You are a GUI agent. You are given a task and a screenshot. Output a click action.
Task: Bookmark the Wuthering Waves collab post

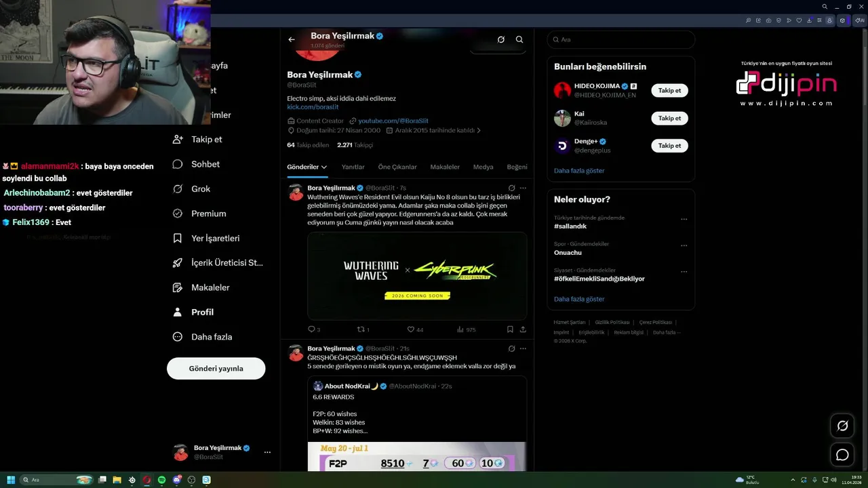click(510, 329)
